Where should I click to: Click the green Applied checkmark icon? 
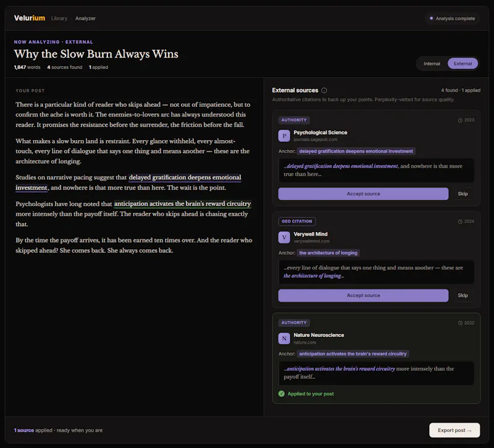point(282,394)
